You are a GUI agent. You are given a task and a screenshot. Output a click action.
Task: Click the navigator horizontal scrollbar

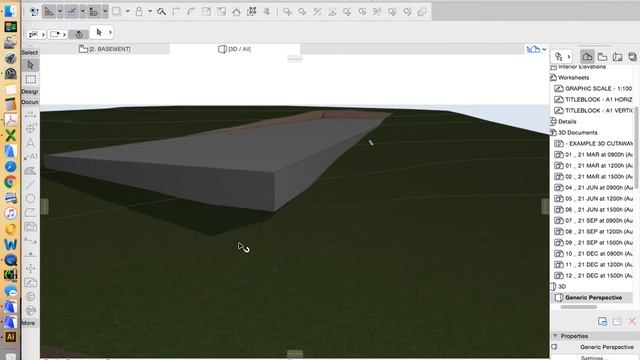point(579,307)
